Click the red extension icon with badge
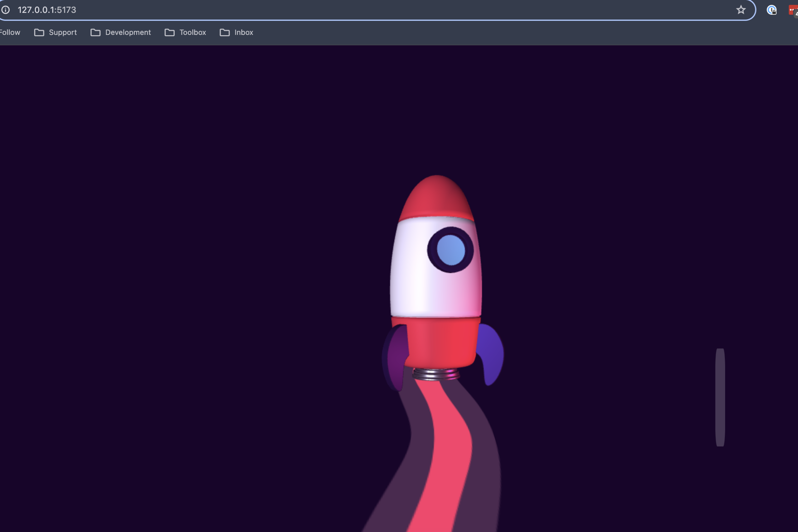The width and height of the screenshot is (798, 532). pos(793,11)
